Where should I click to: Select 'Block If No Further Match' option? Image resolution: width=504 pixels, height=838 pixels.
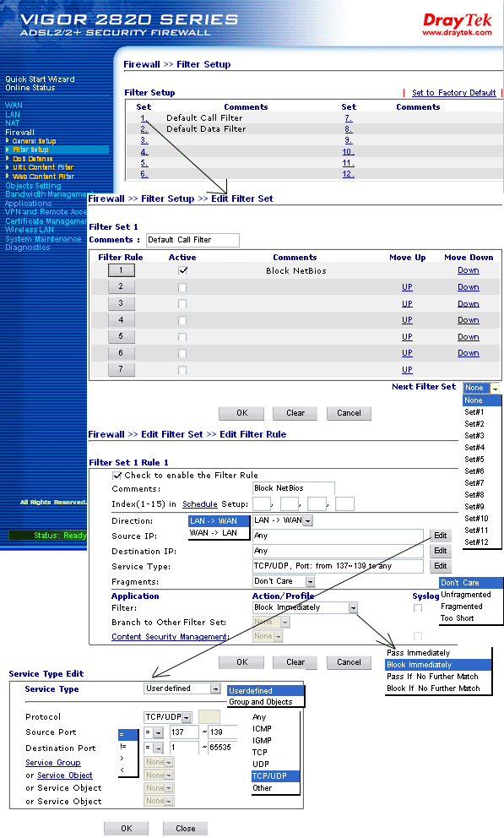(433, 688)
